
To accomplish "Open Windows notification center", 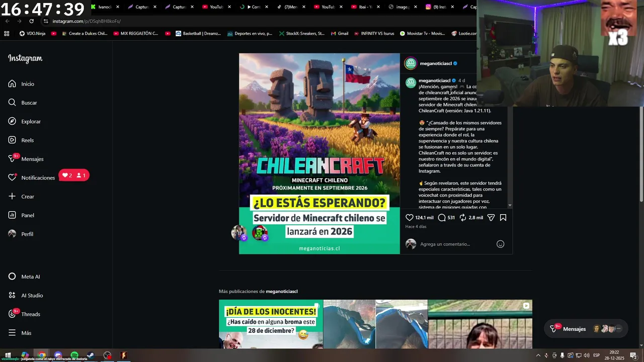I will tap(633, 355).
